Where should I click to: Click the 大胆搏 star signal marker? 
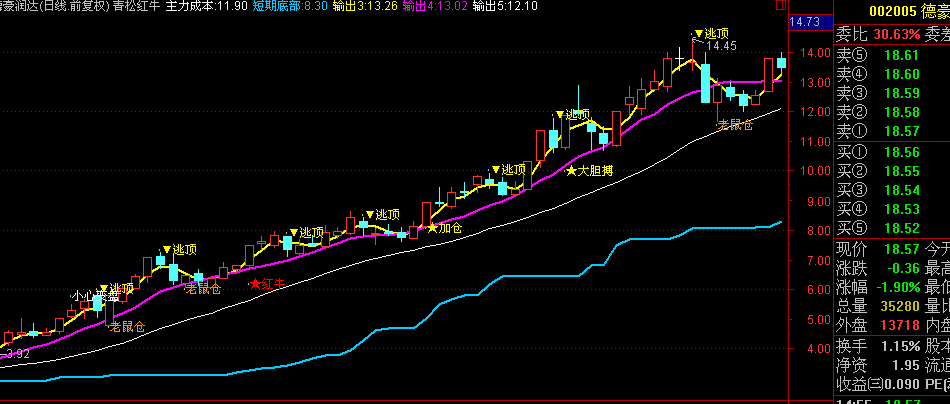[x=589, y=171]
